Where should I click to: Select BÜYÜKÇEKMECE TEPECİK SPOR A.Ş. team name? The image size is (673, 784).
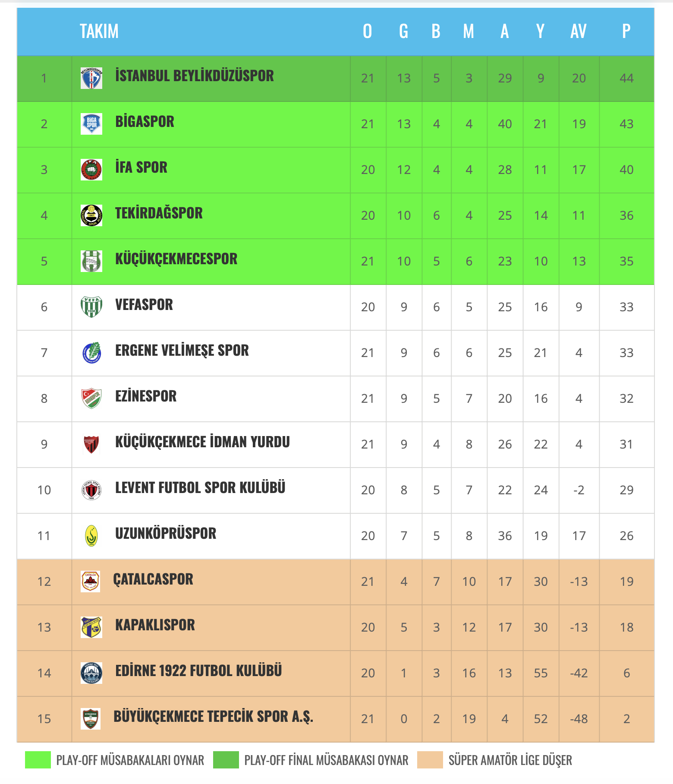pos(213,717)
